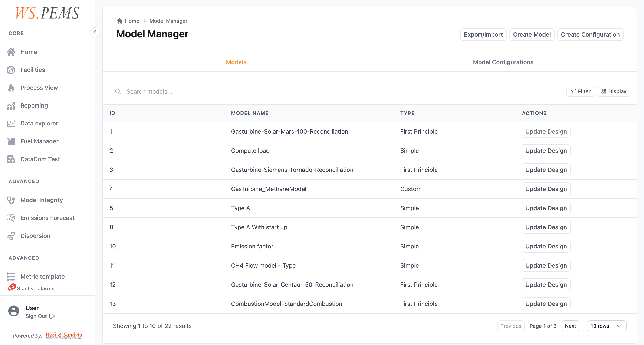
Task: Click the Previous page button
Action: pyautogui.click(x=510, y=326)
